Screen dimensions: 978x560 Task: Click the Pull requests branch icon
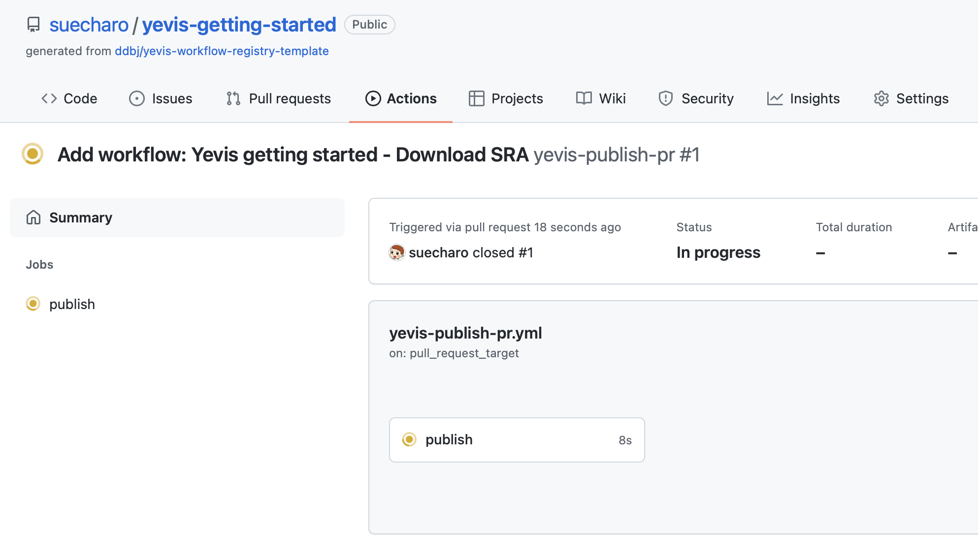[x=233, y=98]
